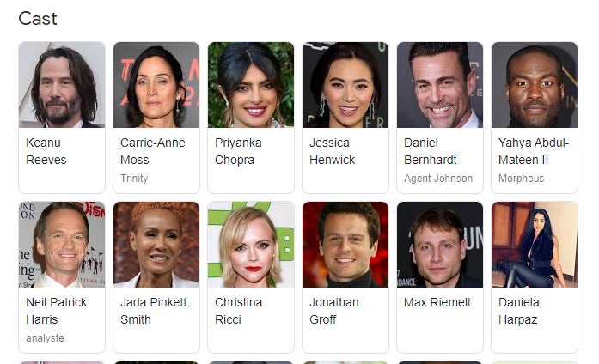Follow the Priyanka Chopra name link
Image resolution: width=599 pixels, height=364 pixels.
pos(238,151)
